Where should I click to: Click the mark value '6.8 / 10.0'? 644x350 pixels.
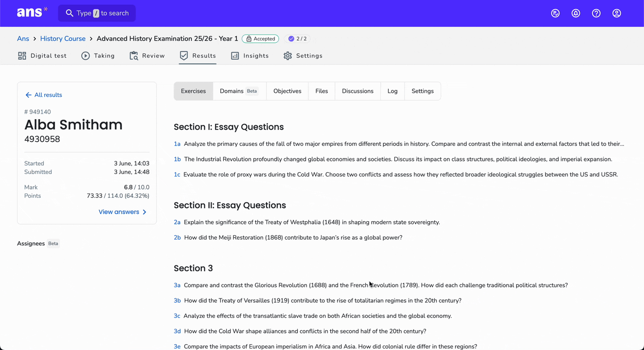pyautogui.click(x=137, y=187)
